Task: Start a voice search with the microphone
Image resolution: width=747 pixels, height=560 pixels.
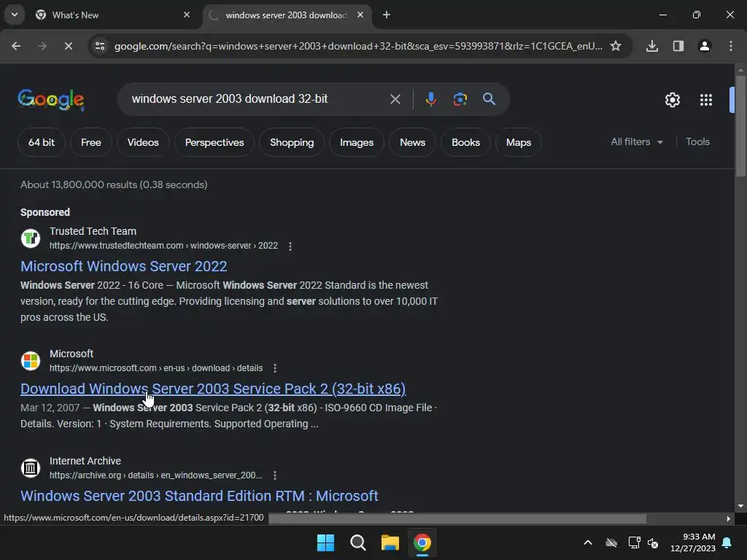Action: click(x=430, y=99)
